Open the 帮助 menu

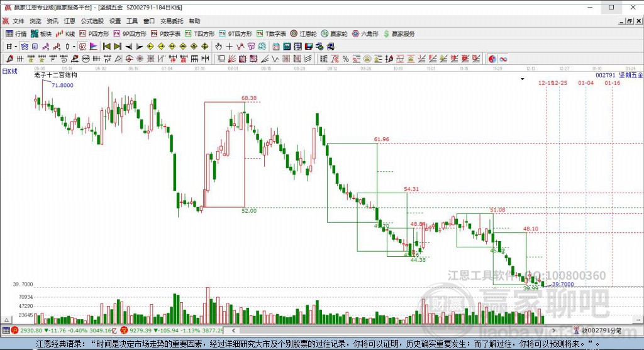tap(194, 21)
